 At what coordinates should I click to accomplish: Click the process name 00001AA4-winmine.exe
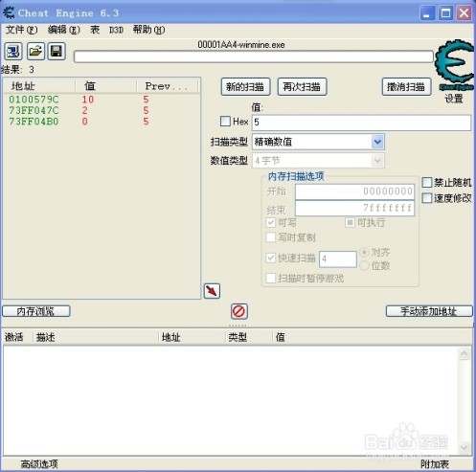[241, 45]
